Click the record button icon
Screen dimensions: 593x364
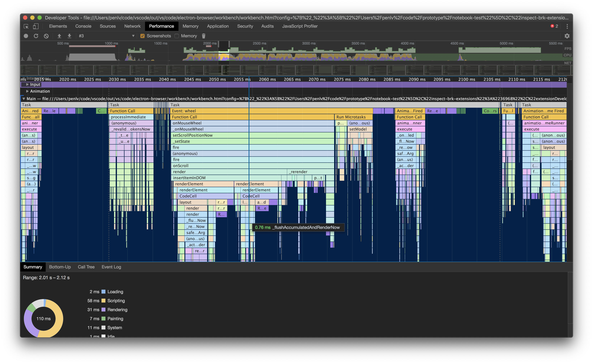click(x=26, y=36)
